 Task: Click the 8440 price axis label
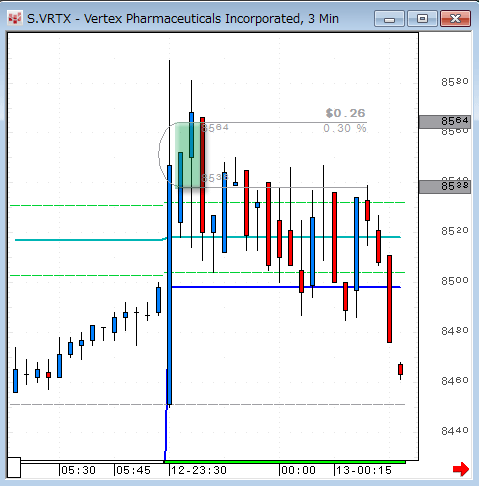(455, 431)
